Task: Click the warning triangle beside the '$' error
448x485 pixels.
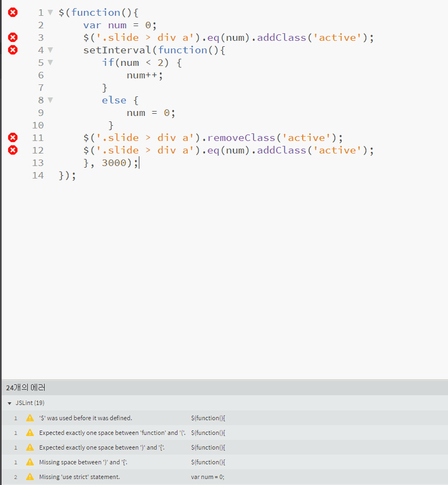Action: (29, 418)
